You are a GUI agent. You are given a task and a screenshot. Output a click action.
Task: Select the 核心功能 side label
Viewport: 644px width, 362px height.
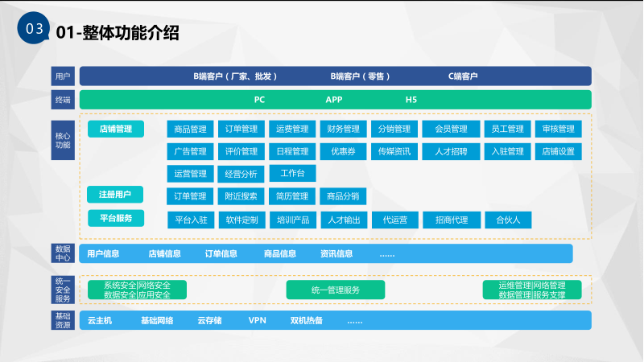tap(63, 140)
